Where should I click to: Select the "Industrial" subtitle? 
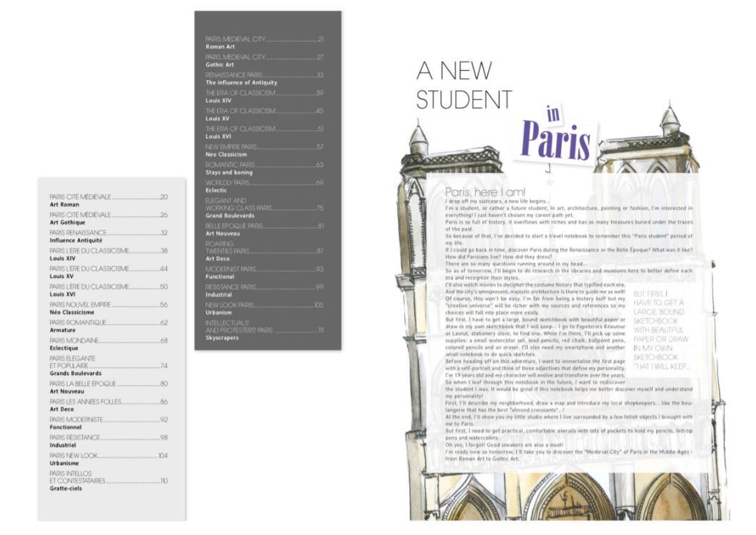(219, 294)
